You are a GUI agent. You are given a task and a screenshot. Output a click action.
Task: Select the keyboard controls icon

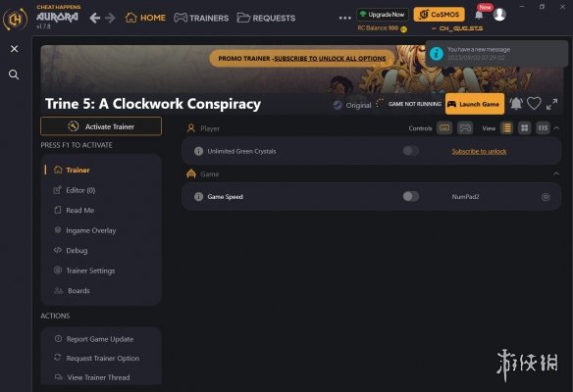(444, 128)
